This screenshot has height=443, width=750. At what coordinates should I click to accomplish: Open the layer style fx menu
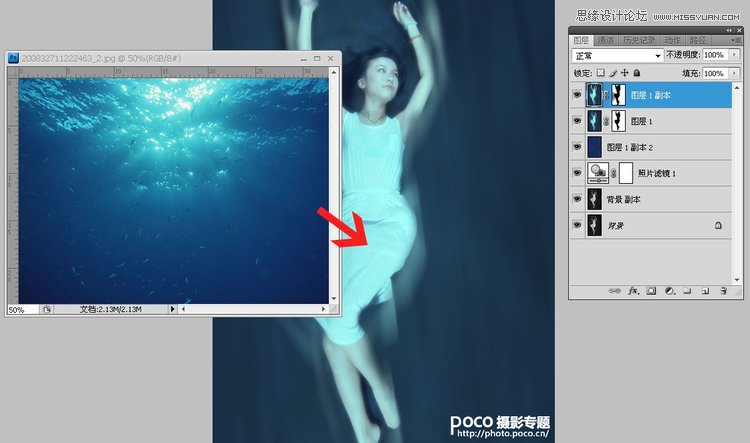tap(633, 291)
